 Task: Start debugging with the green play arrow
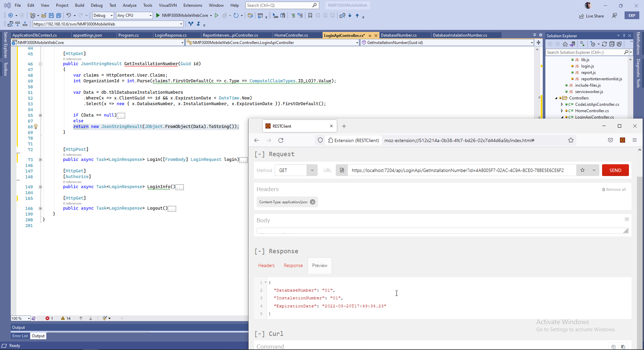158,15
